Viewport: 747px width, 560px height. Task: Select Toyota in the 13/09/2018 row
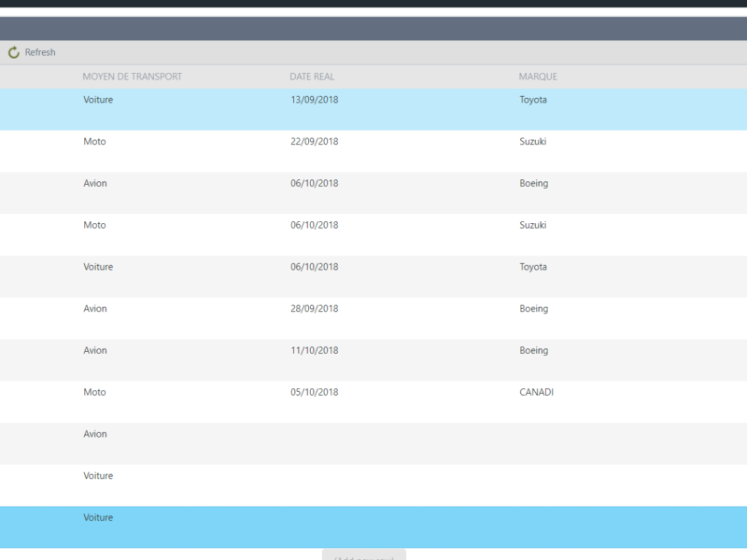(533, 100)
